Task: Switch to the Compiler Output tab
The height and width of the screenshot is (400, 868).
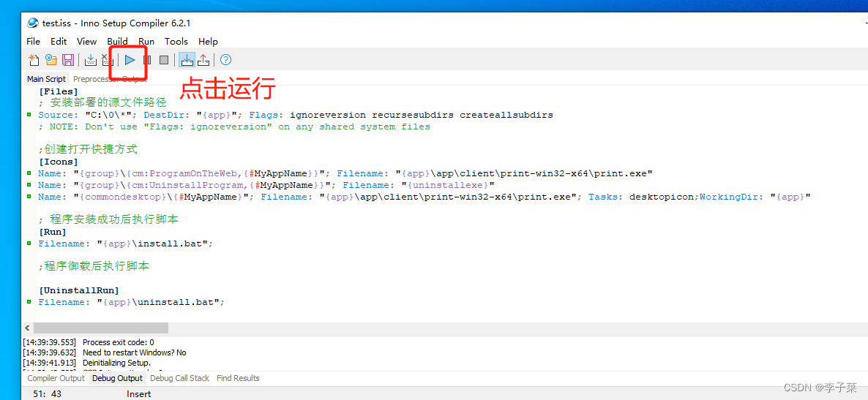Action: click(56, 378)
